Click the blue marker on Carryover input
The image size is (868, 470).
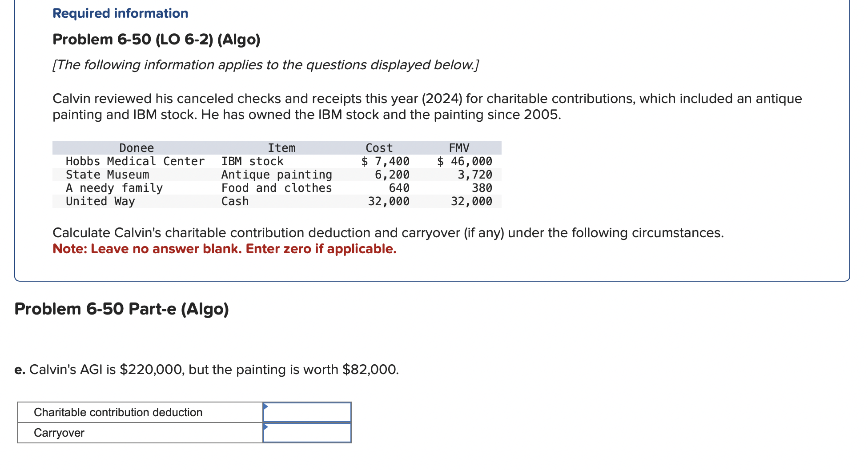[x=266, y=427]
